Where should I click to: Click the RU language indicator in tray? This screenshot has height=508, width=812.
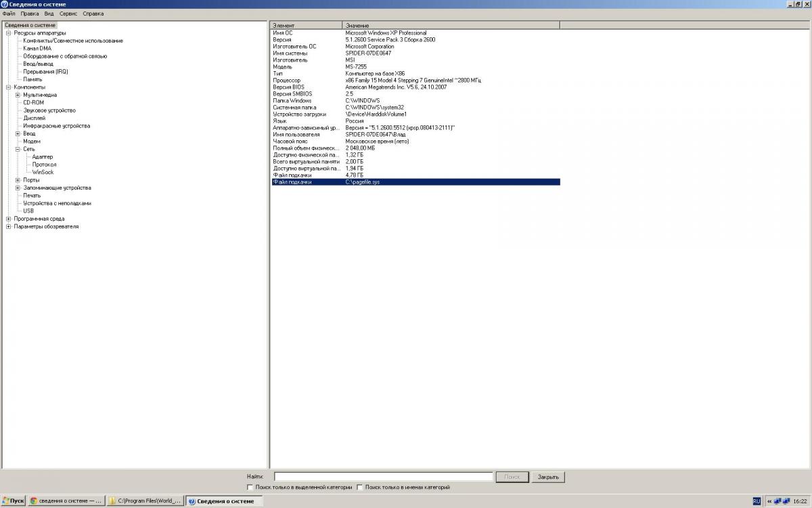pos(757,501)
